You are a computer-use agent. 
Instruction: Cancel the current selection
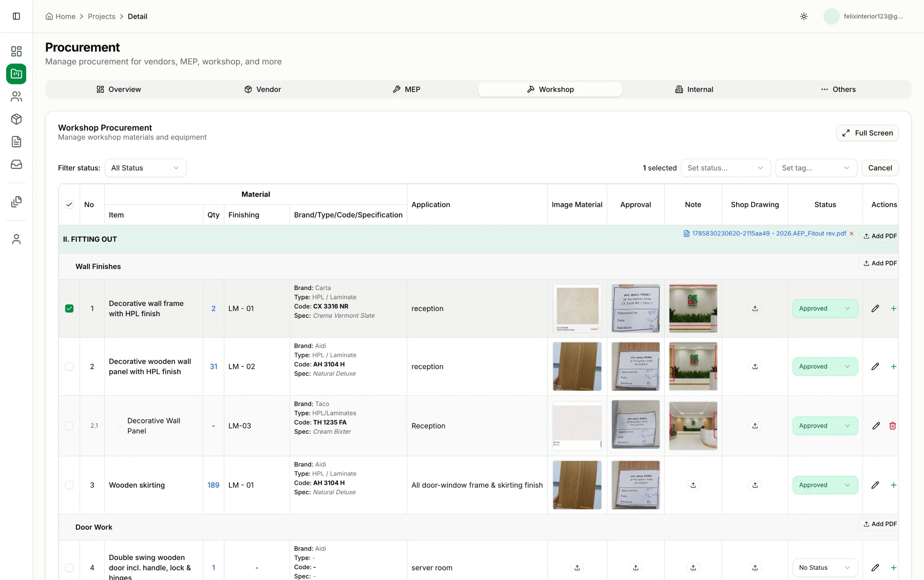pyautogui.click(x=880, y=168)
